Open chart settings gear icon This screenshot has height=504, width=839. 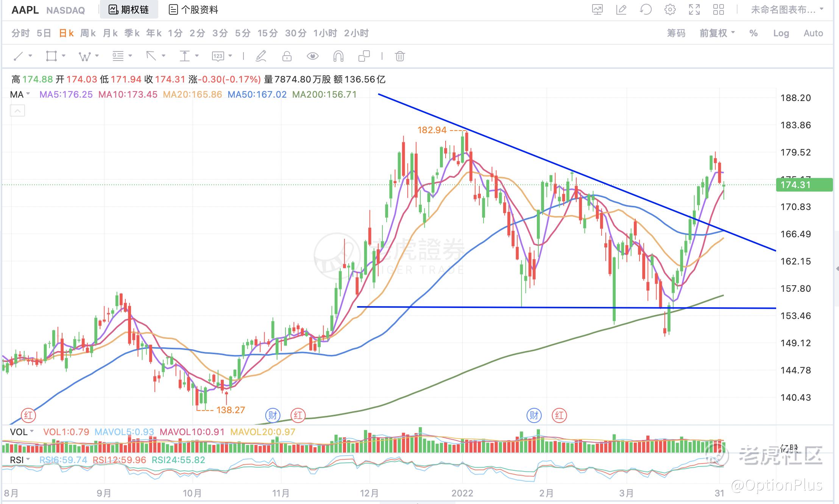[670, 10]
